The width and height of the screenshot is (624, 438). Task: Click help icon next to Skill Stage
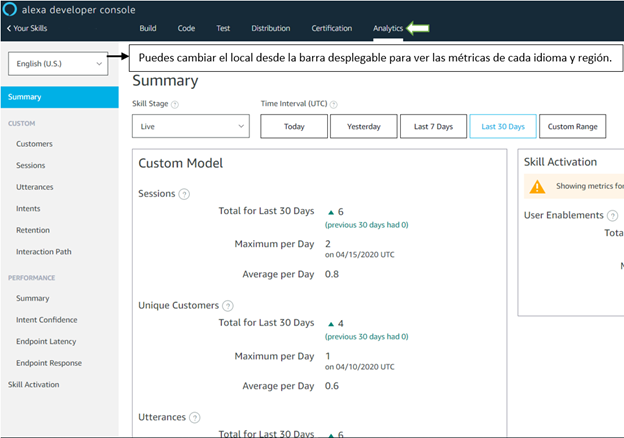click(x=175, y=104)
